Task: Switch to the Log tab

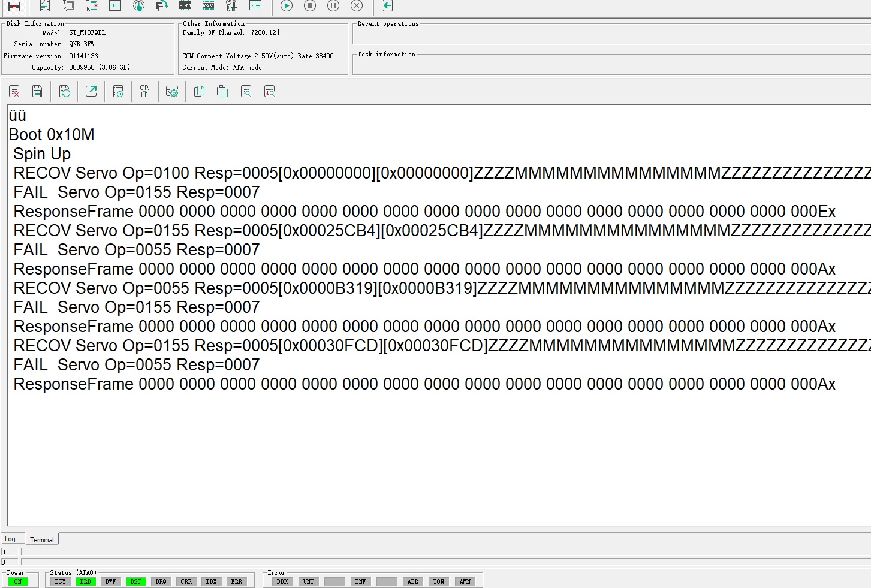Action: click(11, 539)
